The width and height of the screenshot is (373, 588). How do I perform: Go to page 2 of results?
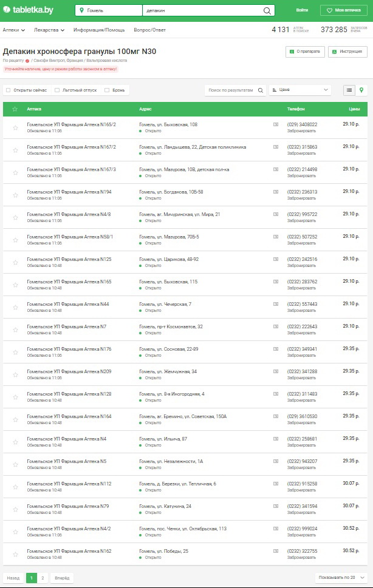tap(43, 578)
